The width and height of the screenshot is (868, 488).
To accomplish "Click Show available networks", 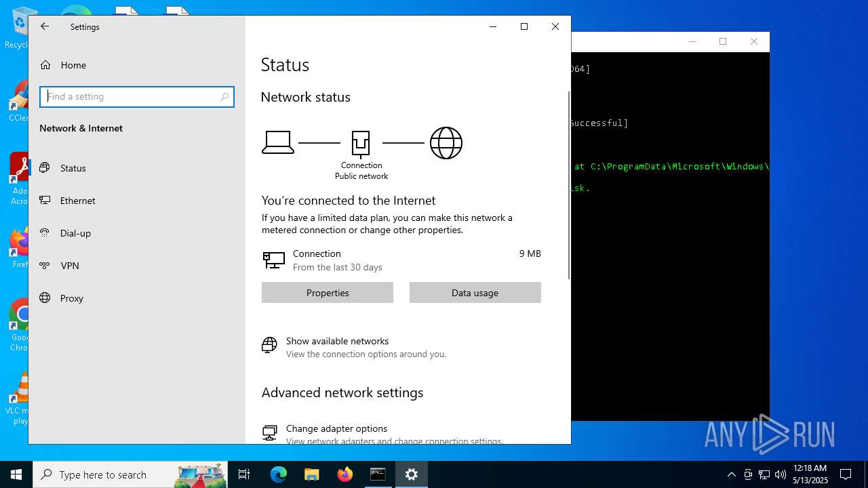I will tap(337, 341).
